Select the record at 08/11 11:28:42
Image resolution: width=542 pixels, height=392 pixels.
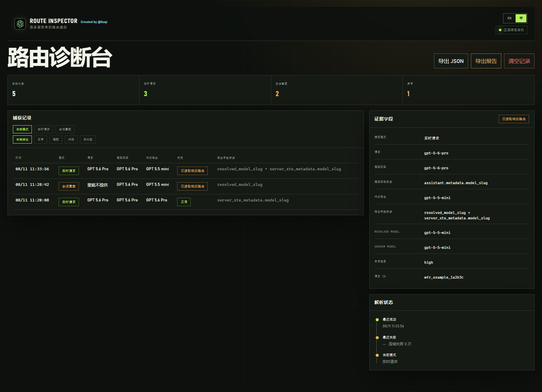click(186, 187)
